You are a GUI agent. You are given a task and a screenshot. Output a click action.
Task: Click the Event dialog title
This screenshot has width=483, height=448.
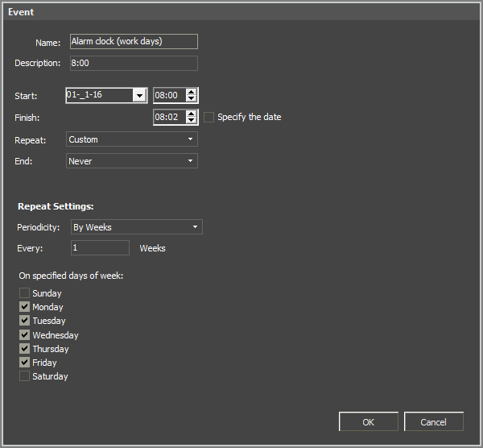[x=21, y=12]
